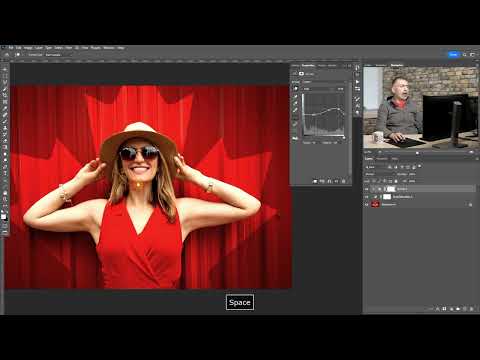Delete layer using Layers panel trash
This screenshot has width=480, height=360.
(x=471, y=309)
